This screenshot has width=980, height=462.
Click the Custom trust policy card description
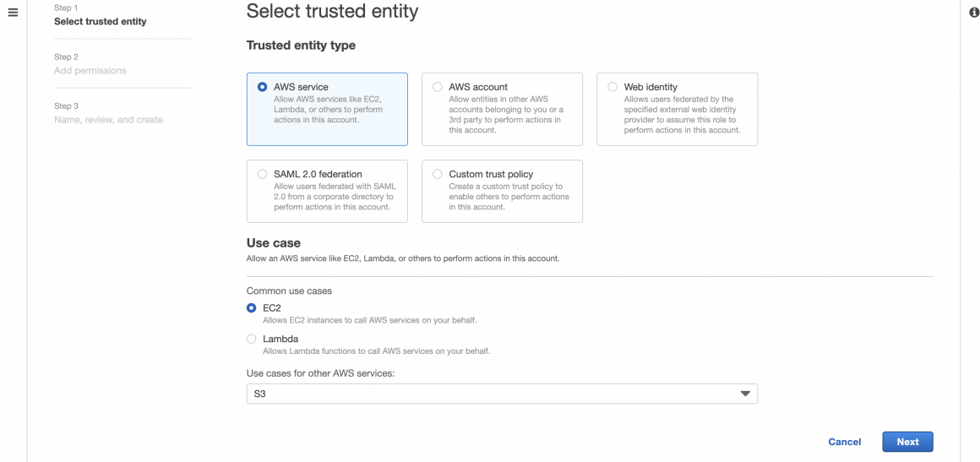point(509,197)
